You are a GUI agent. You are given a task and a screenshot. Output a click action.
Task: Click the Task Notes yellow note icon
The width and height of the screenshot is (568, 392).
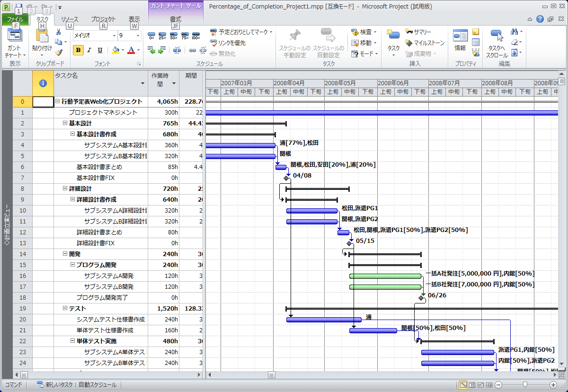pos(476,32)
